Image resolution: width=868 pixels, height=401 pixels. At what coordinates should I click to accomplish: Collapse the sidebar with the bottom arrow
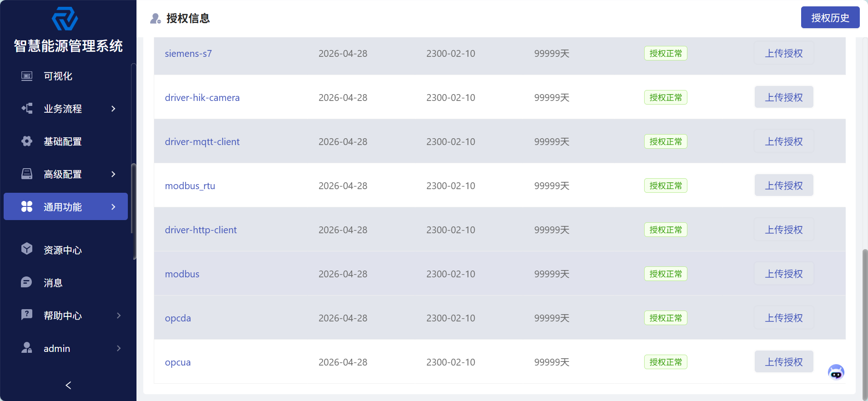click(x=68, y=386)
